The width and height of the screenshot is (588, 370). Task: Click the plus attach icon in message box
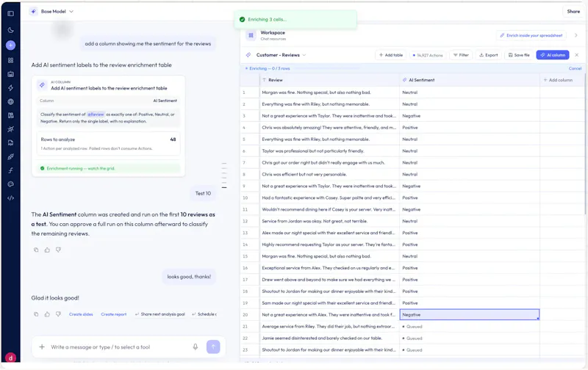click(42, 347)
